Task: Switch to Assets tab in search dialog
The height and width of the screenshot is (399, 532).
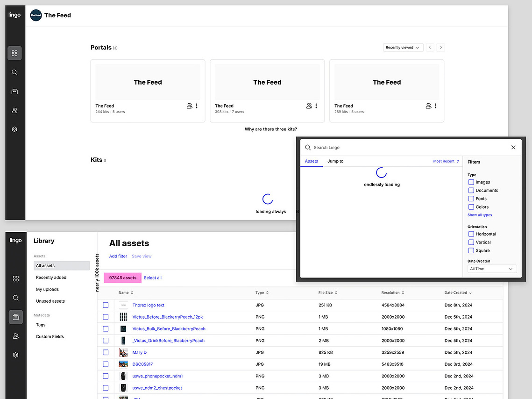Action: [312, 161]
